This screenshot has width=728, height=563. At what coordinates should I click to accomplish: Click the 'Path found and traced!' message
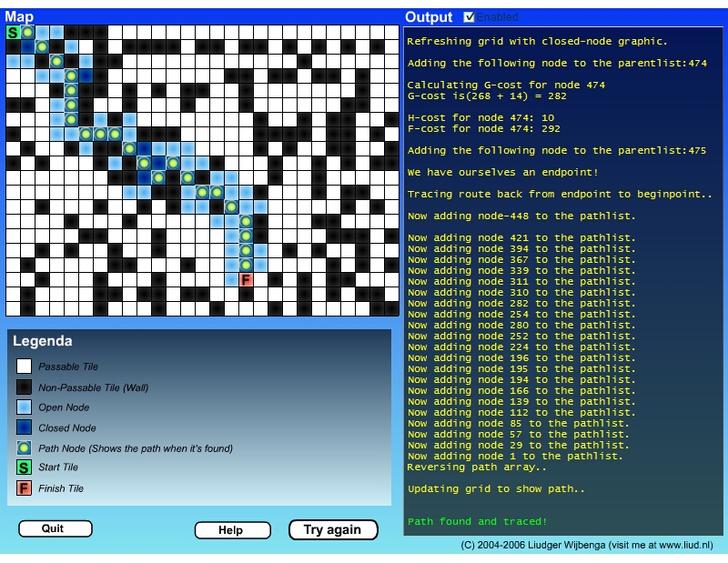coord(477,521)
